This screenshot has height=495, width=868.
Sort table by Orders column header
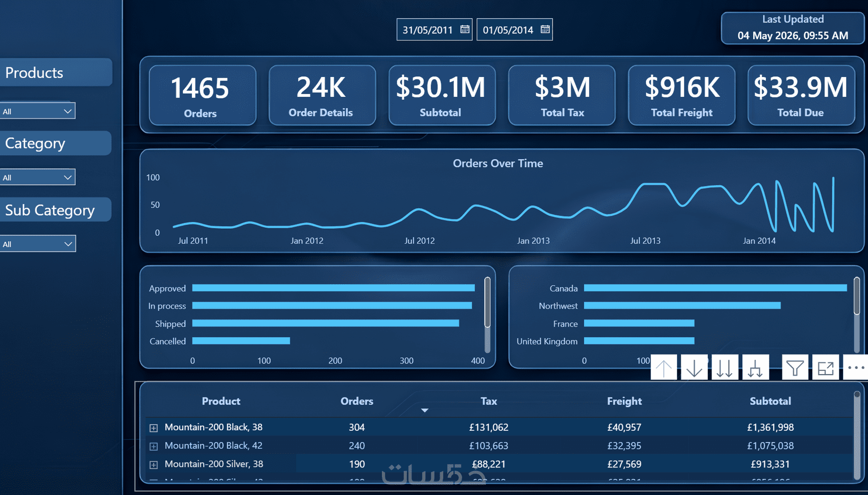(357, 401)
